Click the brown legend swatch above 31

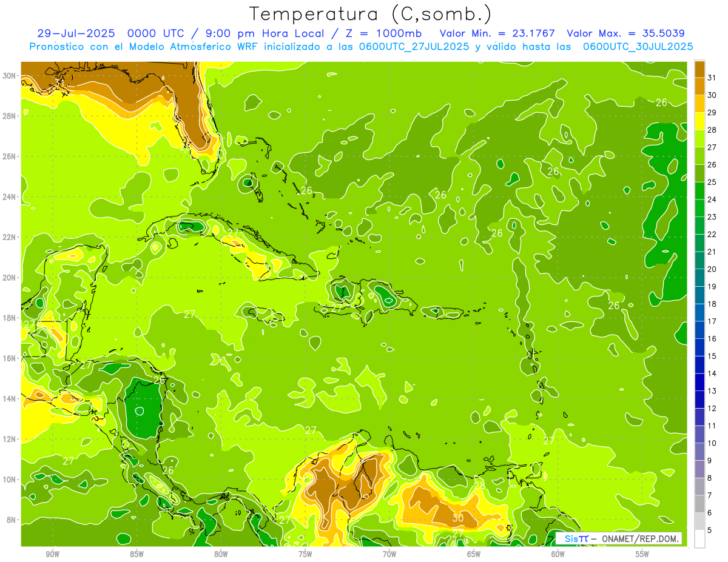click(699, 69)
